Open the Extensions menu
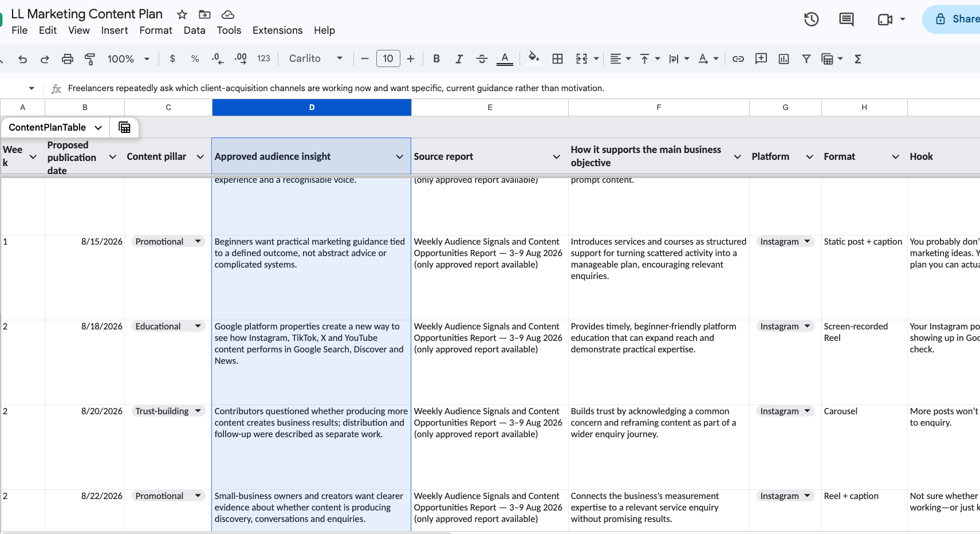Viewport: 980px width, 534px height. [278, 30]
